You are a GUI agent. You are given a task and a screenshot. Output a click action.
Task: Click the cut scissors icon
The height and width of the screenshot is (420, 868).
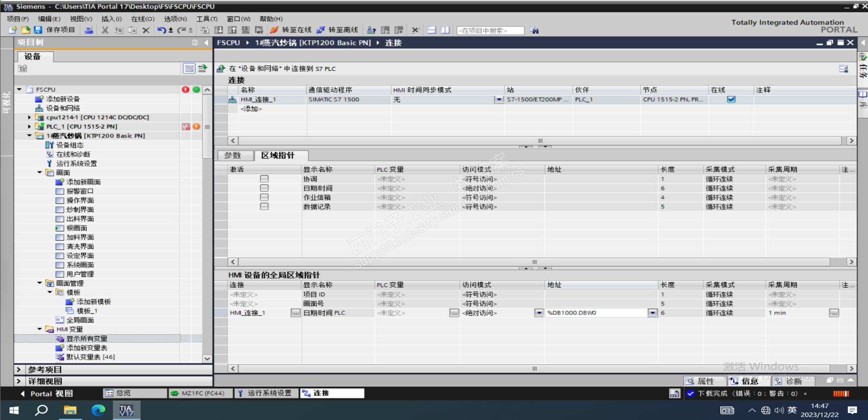[105, 30]
